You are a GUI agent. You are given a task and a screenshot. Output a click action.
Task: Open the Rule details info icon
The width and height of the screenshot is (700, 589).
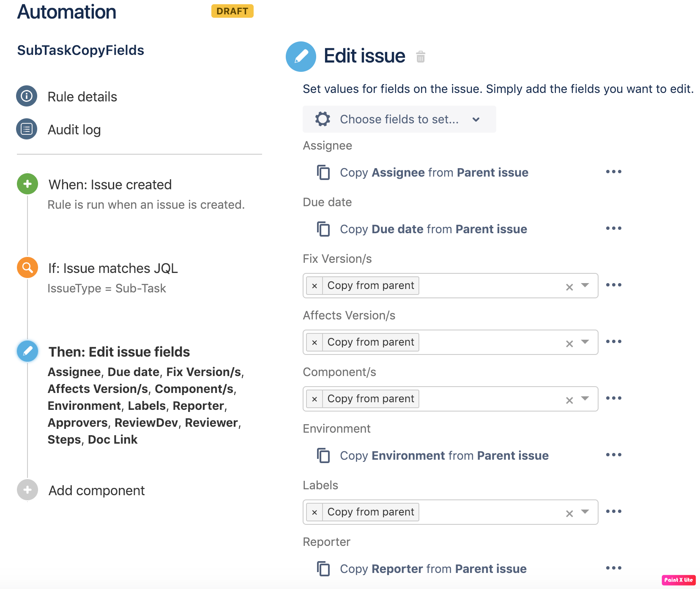coord(27,96)
